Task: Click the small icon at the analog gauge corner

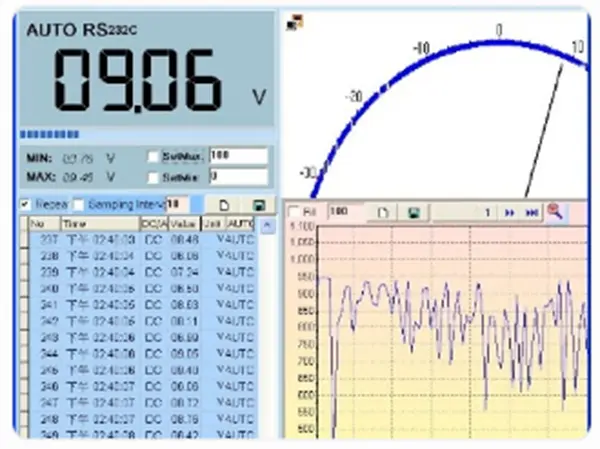Action: pyautogui.click(x=295, y=23)
